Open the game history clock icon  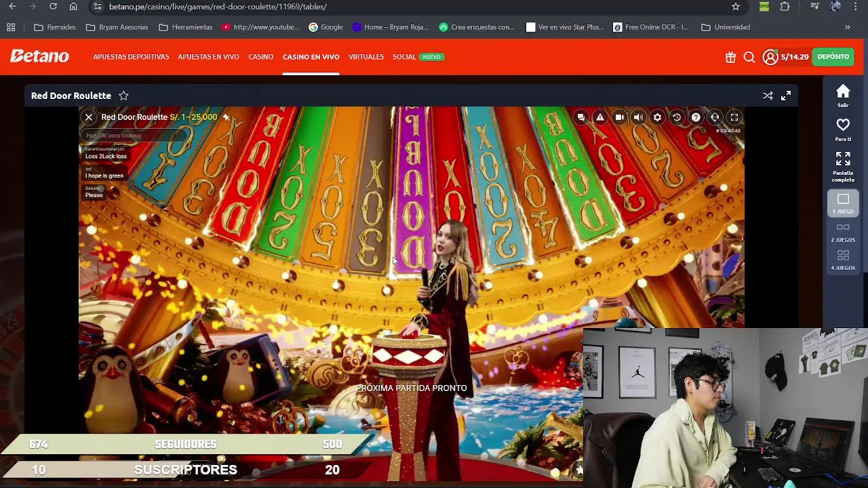(x=676, y=117)
